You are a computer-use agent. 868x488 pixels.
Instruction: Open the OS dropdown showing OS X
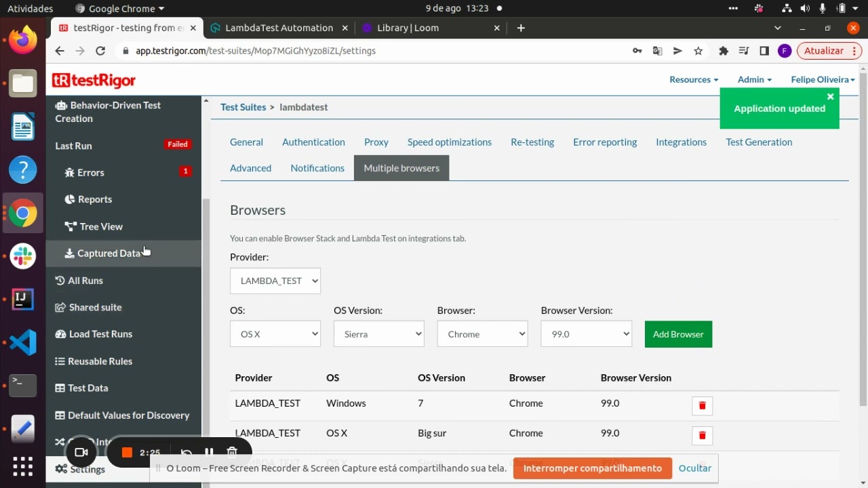(275, 334)
